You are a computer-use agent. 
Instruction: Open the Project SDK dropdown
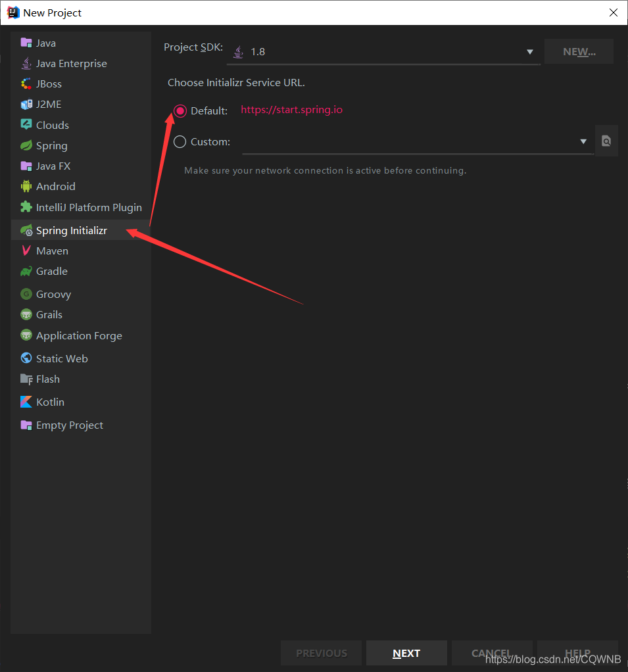tap(383, 52)
